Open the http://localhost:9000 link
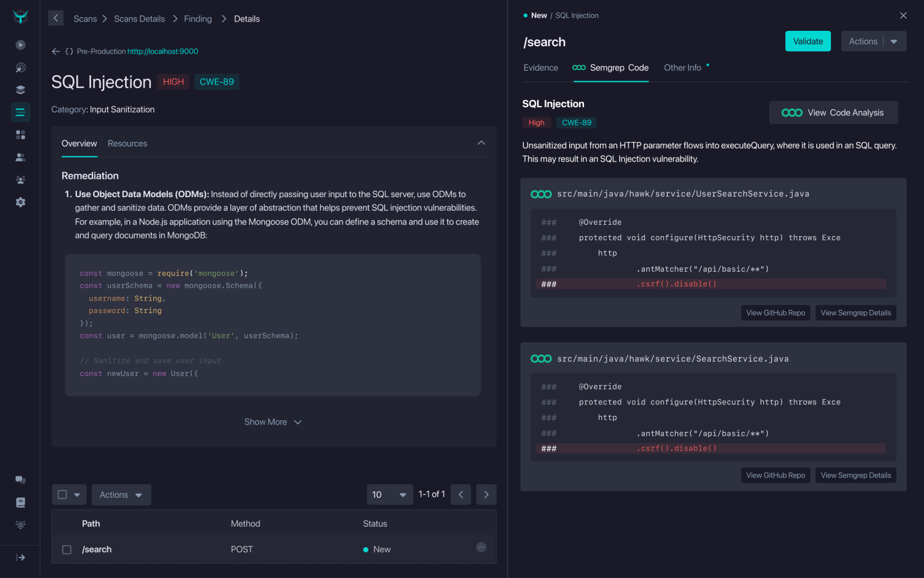This screenshot has height=578, width=924. click(163, 52)
